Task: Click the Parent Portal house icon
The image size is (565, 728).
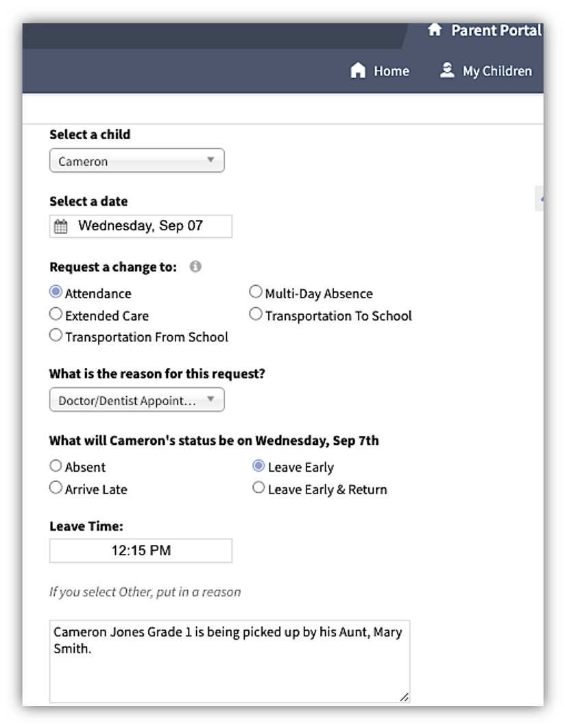Action: [434, 30]
